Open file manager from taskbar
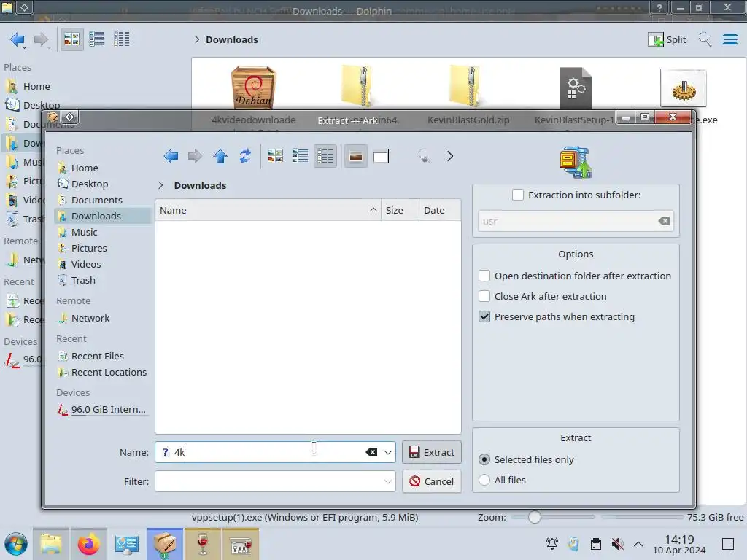This screenshot has height=560, width=747. (x=51, y=544)
